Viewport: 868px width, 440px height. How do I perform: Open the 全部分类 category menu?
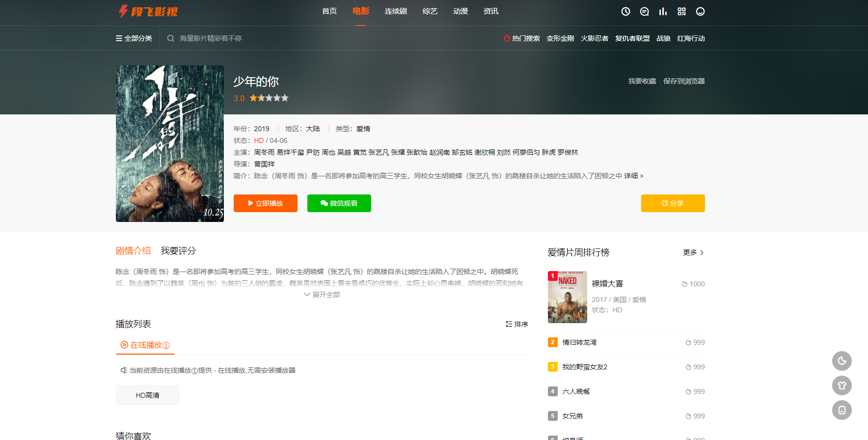(134, 38)
